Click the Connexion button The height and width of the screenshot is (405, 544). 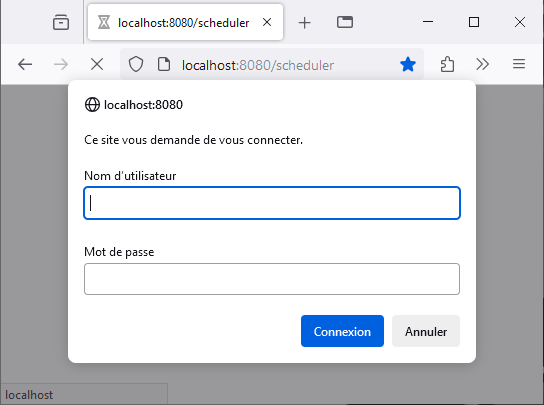point(342,331)
